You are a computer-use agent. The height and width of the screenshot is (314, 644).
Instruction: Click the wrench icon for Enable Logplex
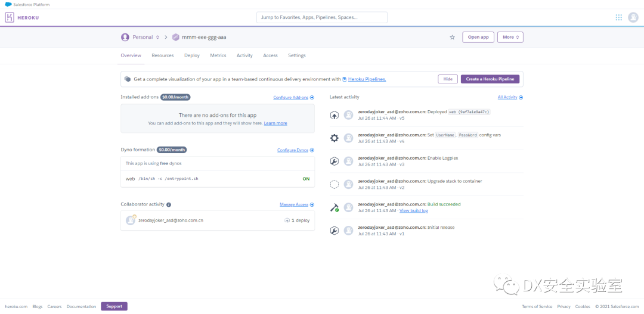click(335, 161)
